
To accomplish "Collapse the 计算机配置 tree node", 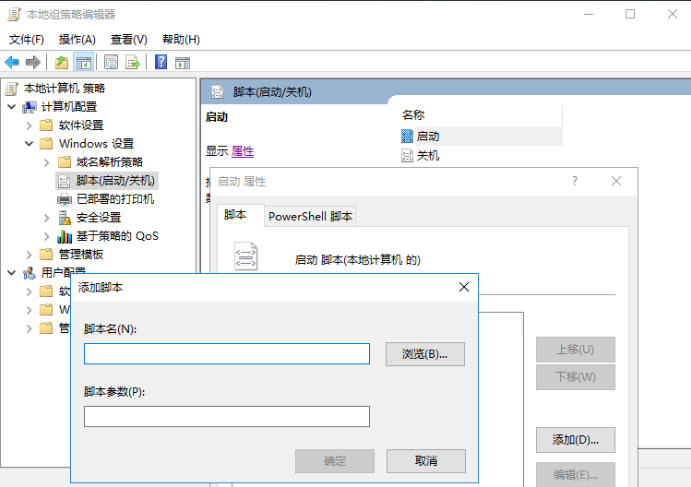I will [x=12, y=107].
